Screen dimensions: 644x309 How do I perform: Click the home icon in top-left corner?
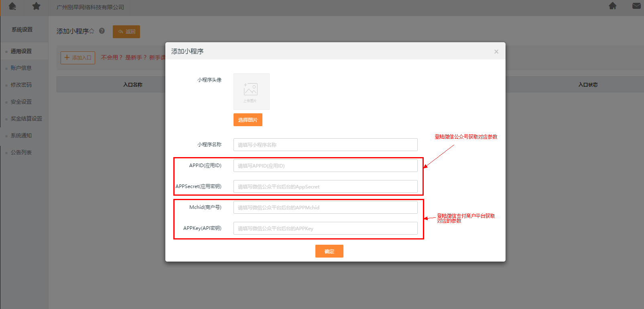pos(12,6)
